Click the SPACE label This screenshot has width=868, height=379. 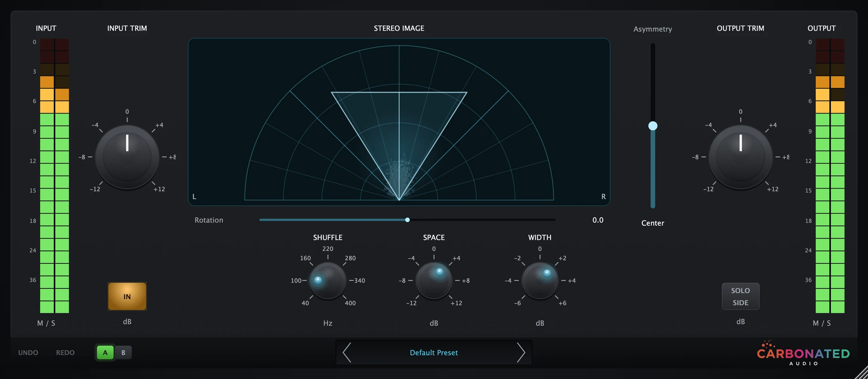click(434, 237)
